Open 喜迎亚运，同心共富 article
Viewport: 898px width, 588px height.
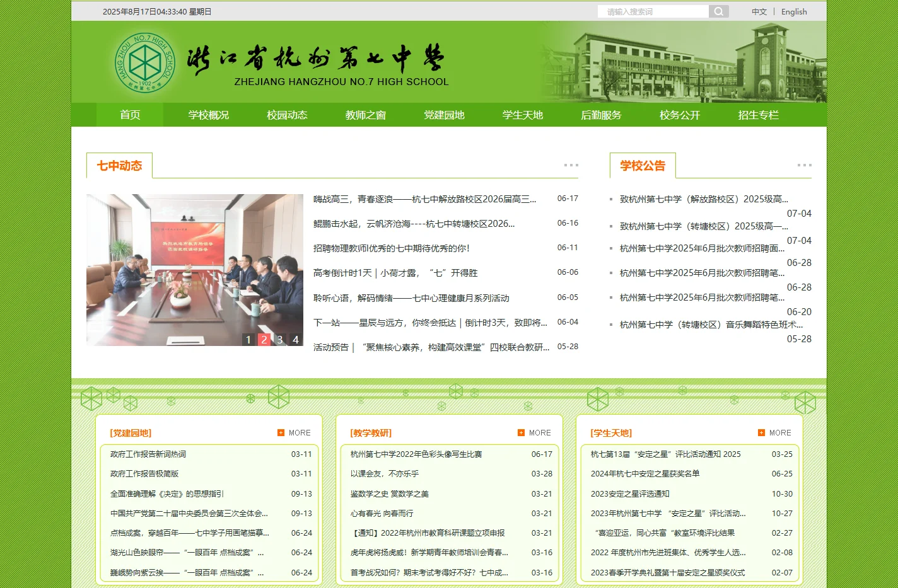click(664, 533)
